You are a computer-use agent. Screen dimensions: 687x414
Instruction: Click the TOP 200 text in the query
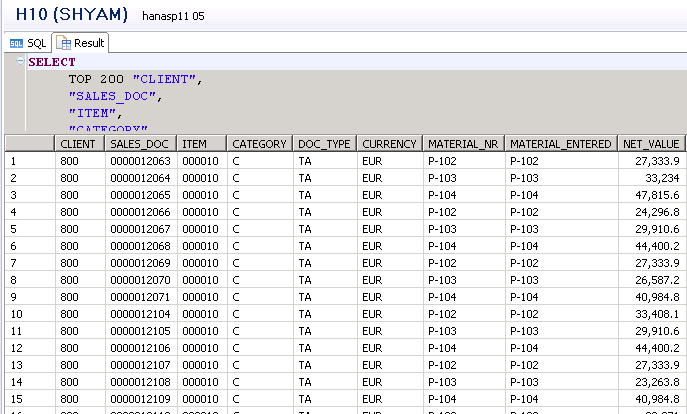(x=96, y=79)
